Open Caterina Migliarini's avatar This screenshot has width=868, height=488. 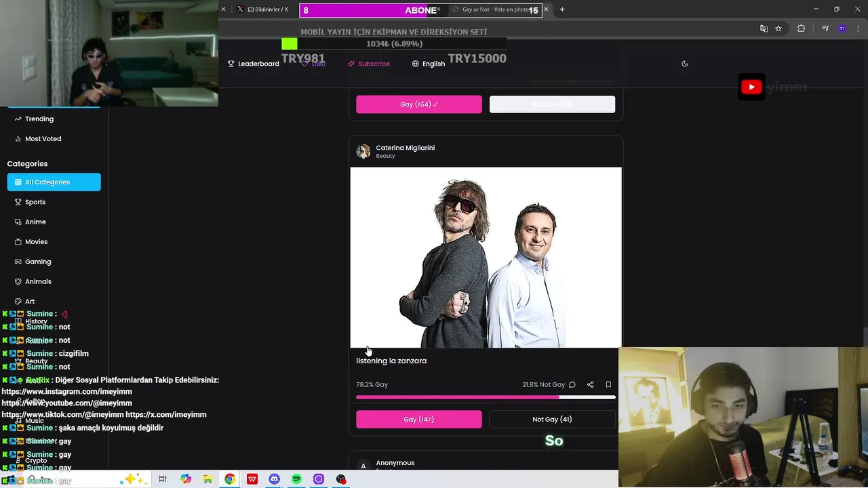coord(363,151)
